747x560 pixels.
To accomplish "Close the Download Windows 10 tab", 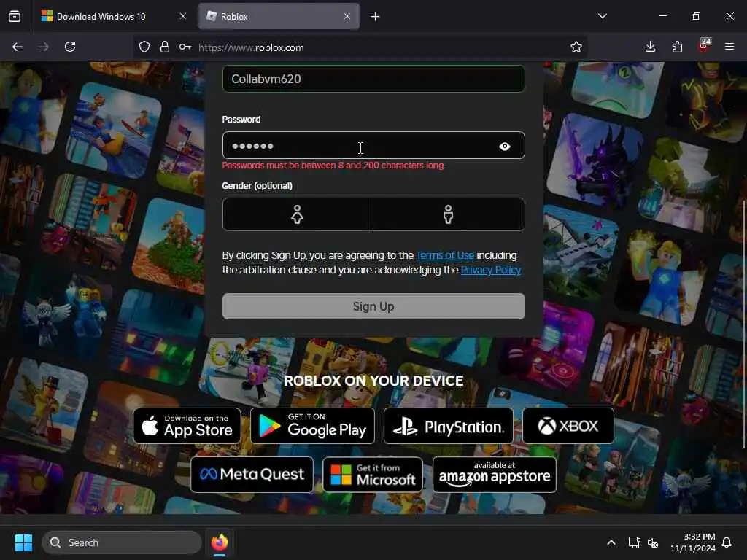I will tap(183, 17).
